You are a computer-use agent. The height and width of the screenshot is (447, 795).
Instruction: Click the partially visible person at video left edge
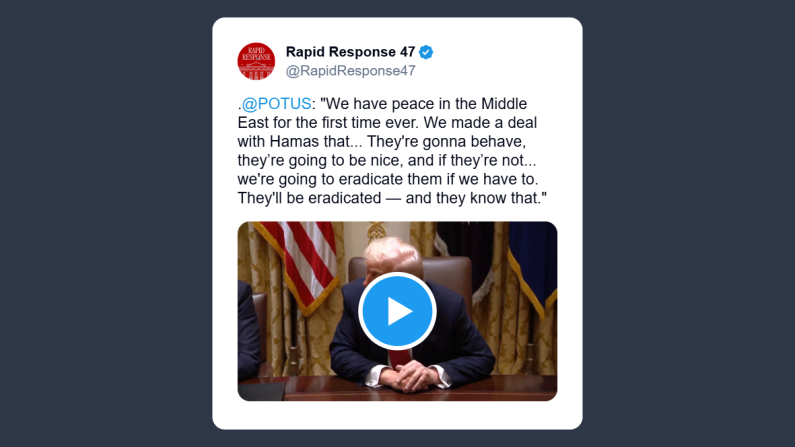coord(248,329)
